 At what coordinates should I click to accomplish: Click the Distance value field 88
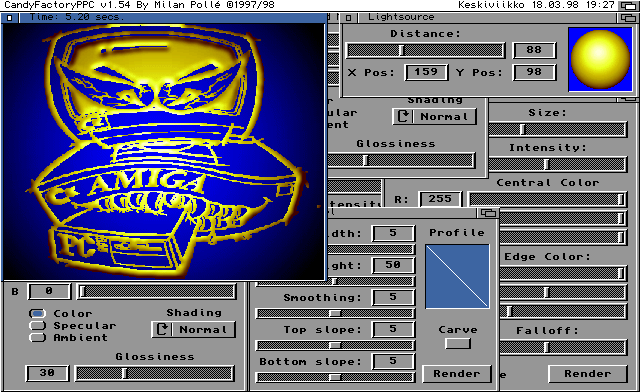click(534, 50)
